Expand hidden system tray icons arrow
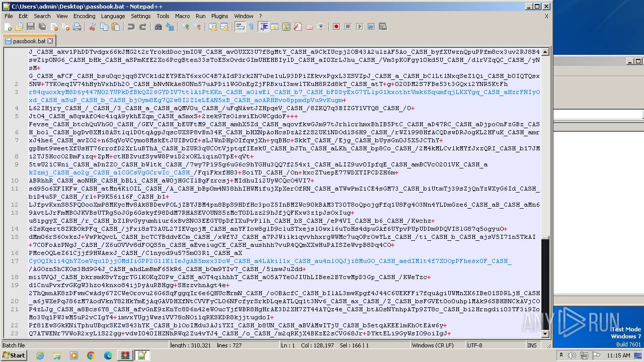The image size is (644, 362). tap(562, 355)
